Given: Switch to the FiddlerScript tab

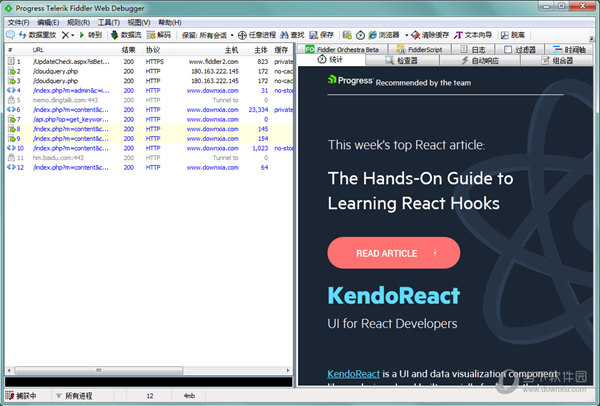Looking at the screenshot, I should click(x=419, y=49).
